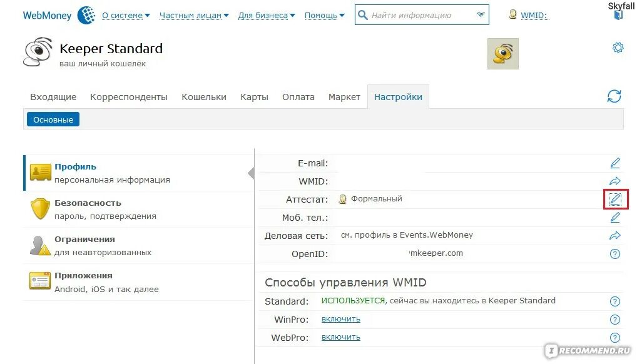Click включить link for WebPro
Image resolution: width=637 pixels, height=364 pixels.
[x=341, y=337]
